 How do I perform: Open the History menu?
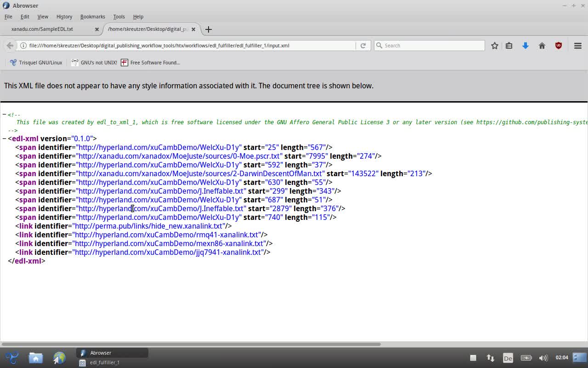coord(64,17)
